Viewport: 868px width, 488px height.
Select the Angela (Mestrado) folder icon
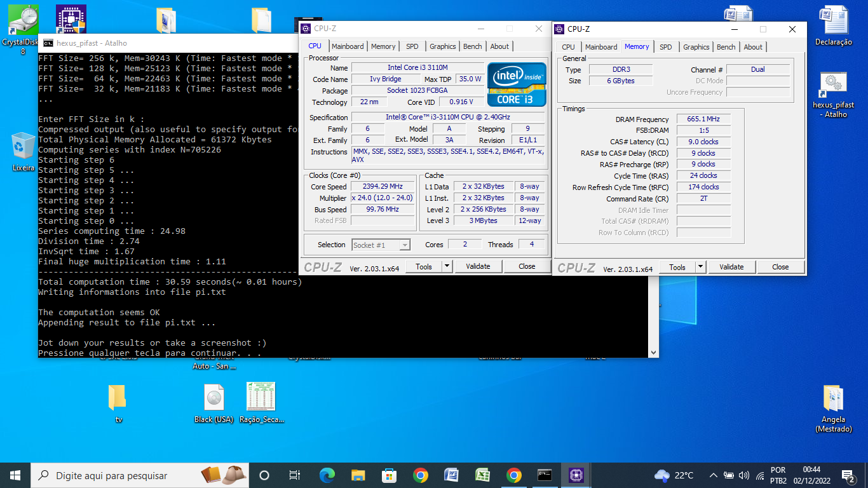[833, 408]
